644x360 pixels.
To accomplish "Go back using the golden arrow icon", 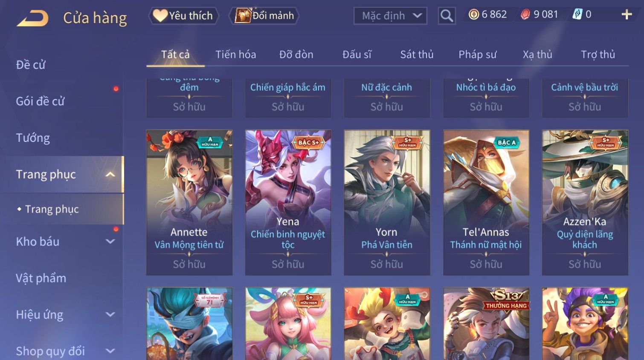I will [32, 18].
